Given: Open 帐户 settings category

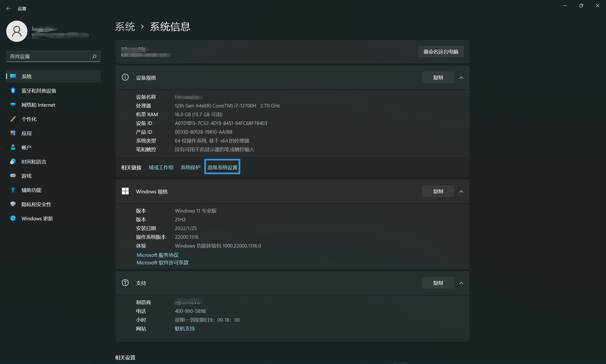Looking at the screenshot, I should click(x=27, y=148).
